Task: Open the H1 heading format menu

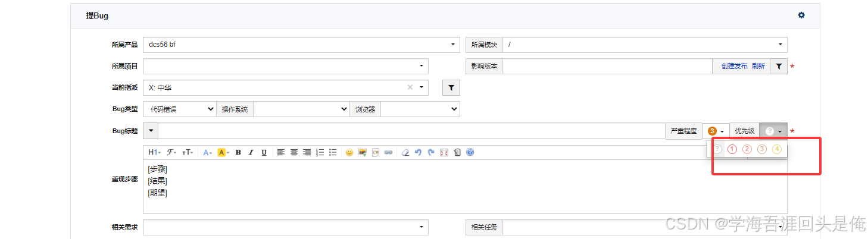Action: [x=154, y=153]
